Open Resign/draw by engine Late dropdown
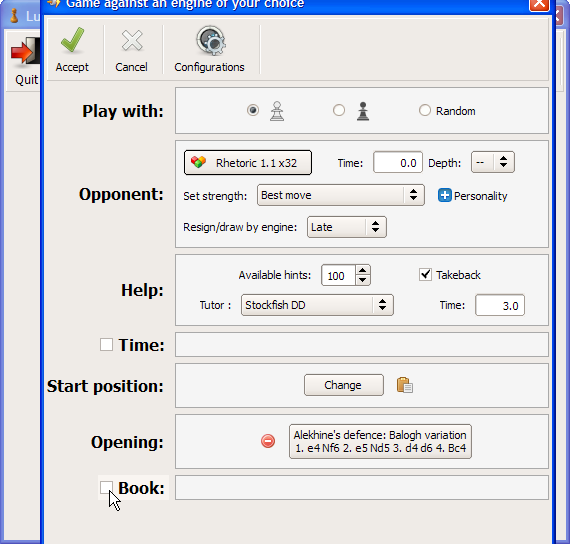 point(346,227)
